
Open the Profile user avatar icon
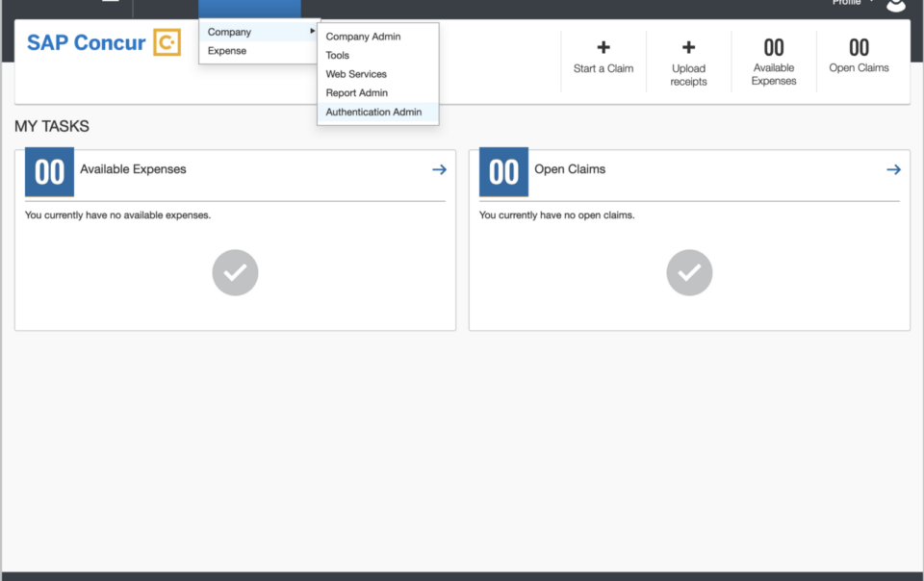pos(896,5)
